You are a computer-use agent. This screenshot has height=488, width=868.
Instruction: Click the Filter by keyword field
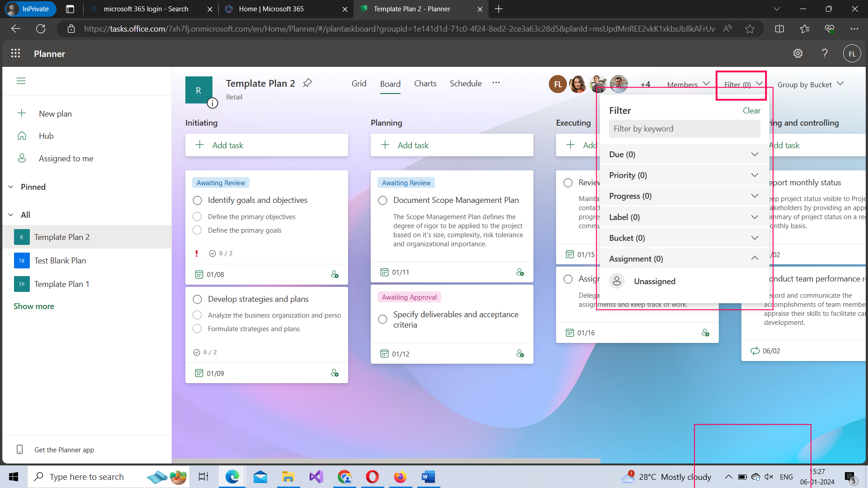[684, 129]
